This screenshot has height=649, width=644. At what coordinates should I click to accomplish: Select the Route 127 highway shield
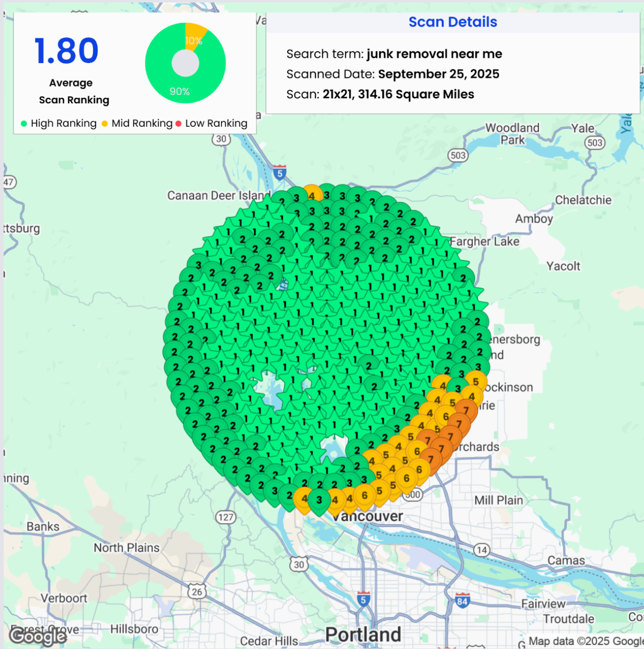click(226, 517)
